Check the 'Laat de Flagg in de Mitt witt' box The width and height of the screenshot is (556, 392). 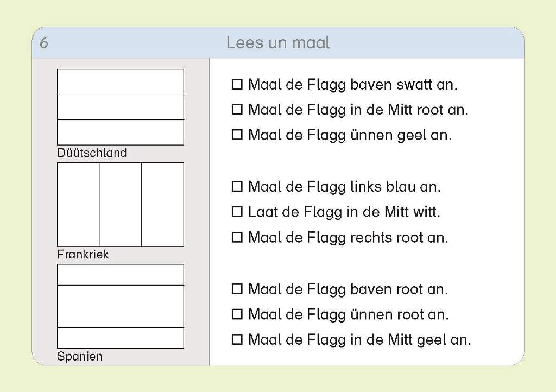[x=237, y=212]
